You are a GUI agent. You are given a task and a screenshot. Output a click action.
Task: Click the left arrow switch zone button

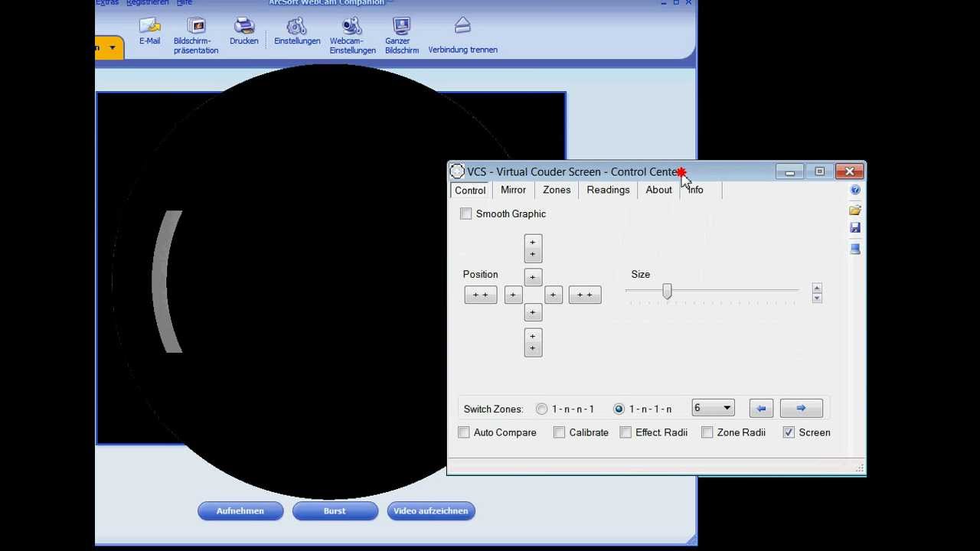[x=761, y=409]
